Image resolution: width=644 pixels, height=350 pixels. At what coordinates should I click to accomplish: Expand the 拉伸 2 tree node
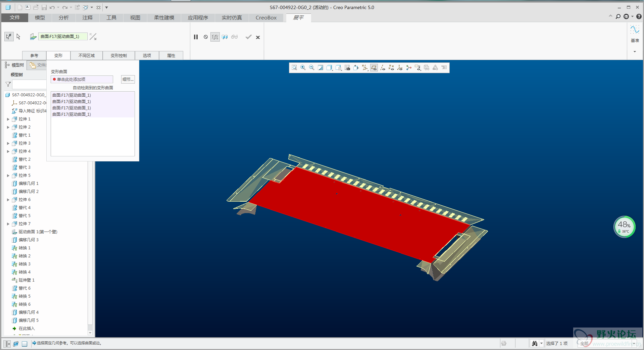coord(8,127)
